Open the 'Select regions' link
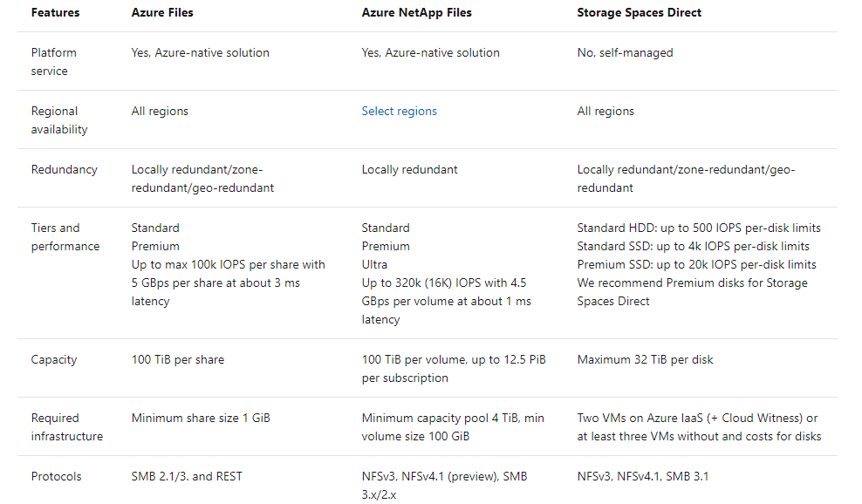Viewport: 862px width, 504px height. [399, 112]
